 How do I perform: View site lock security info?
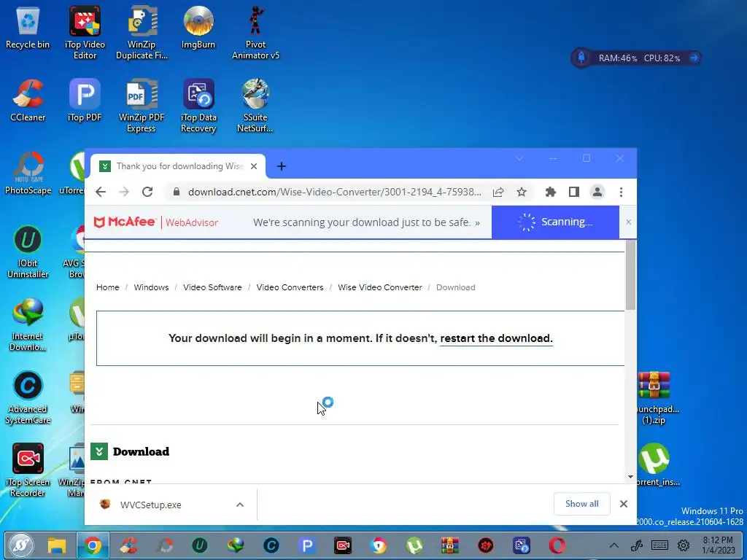177,192
